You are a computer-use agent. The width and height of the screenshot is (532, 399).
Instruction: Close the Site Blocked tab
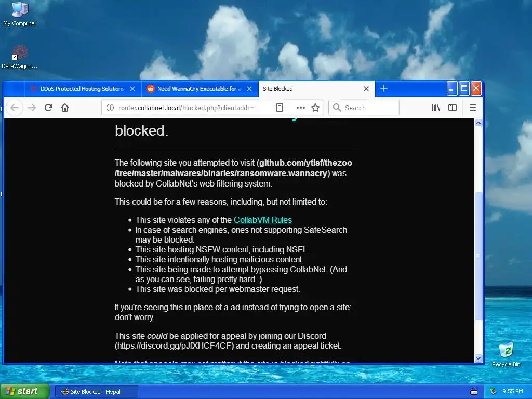click(x=366, y=89)
